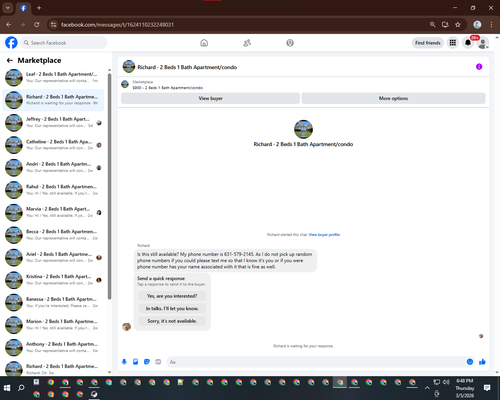Open a new browser tab
Image resolution: width=500 pixels, height=400 pixels.
click(39, 8)
